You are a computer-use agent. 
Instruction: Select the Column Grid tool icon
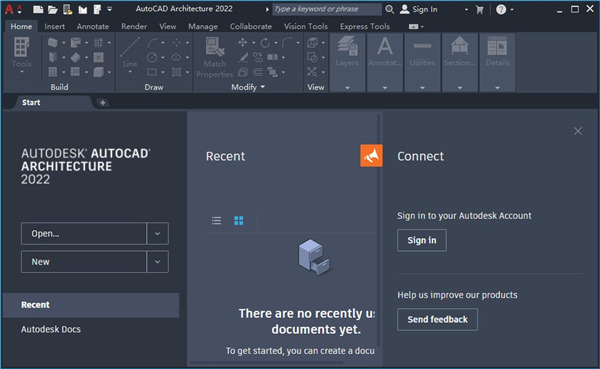point(98,42)
